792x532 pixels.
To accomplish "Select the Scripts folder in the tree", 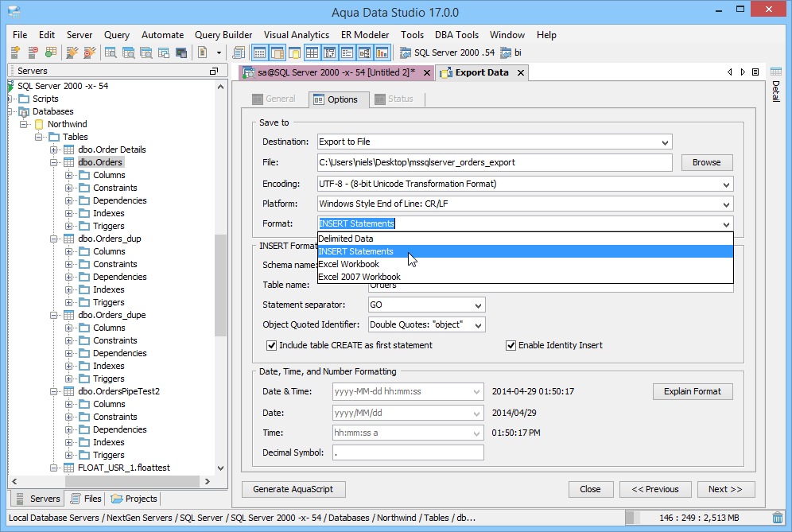I will 45,99.
